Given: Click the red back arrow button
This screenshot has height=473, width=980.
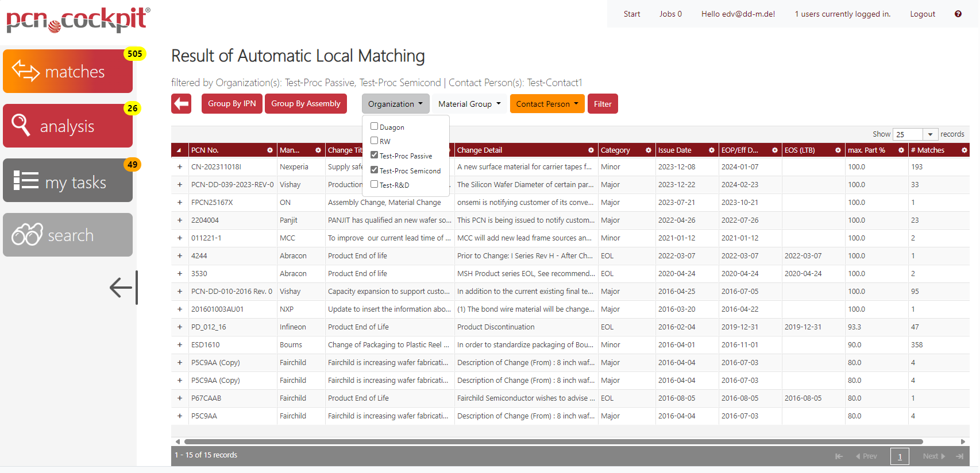Looking at the screenshot, I should click(181, 104).
